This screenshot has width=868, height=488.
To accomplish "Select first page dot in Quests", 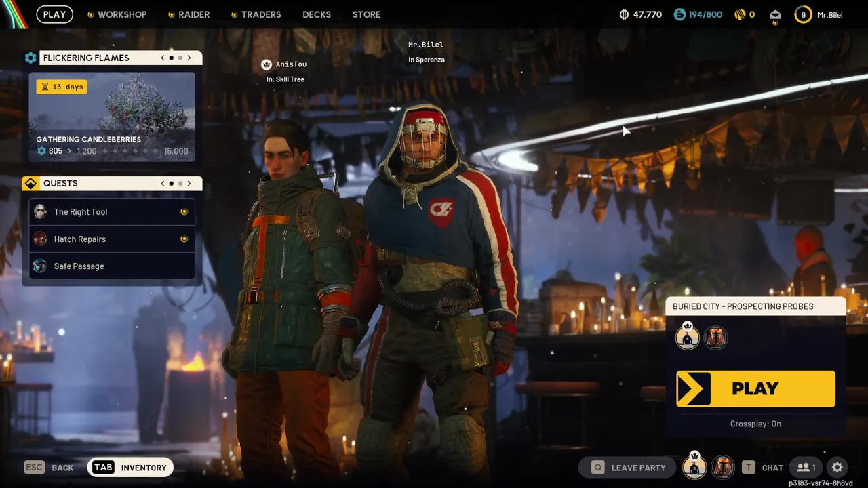I will click(x=172, y=183).
